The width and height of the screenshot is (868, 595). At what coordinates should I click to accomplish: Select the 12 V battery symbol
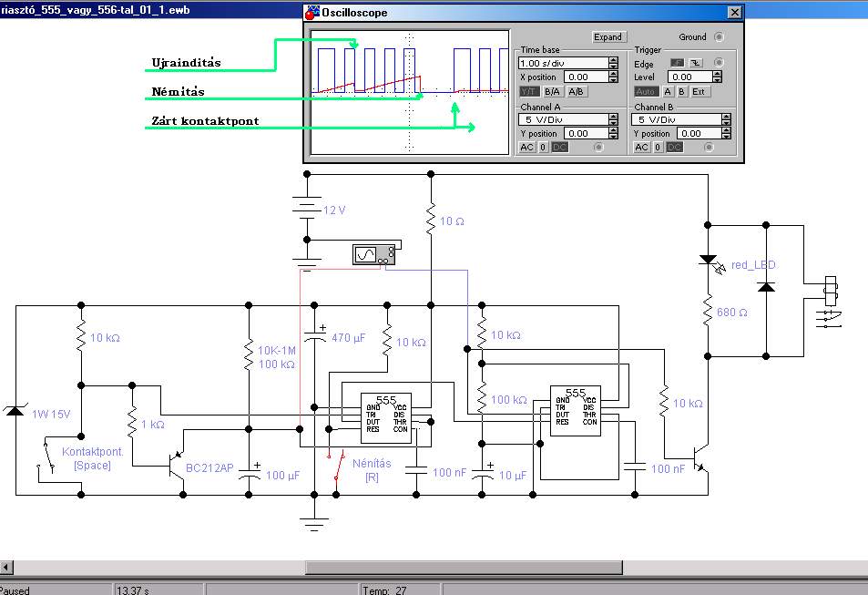(x=307, y=208)
